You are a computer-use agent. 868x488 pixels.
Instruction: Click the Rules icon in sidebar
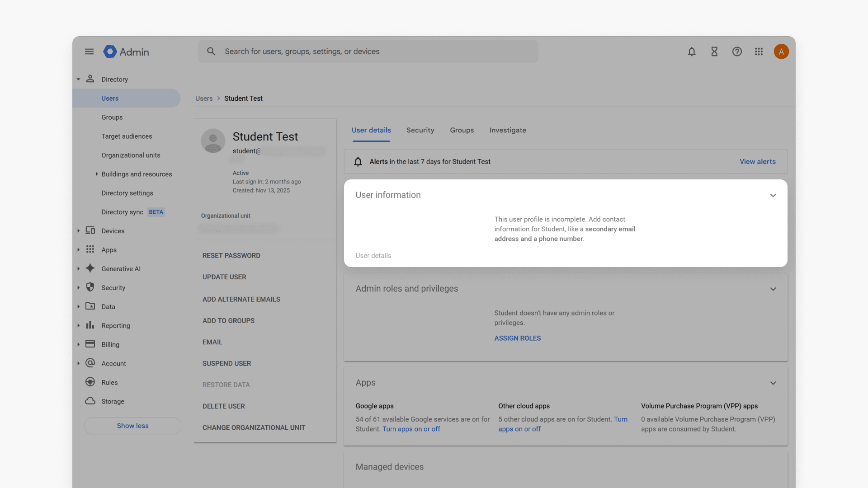tap(90, 382)
